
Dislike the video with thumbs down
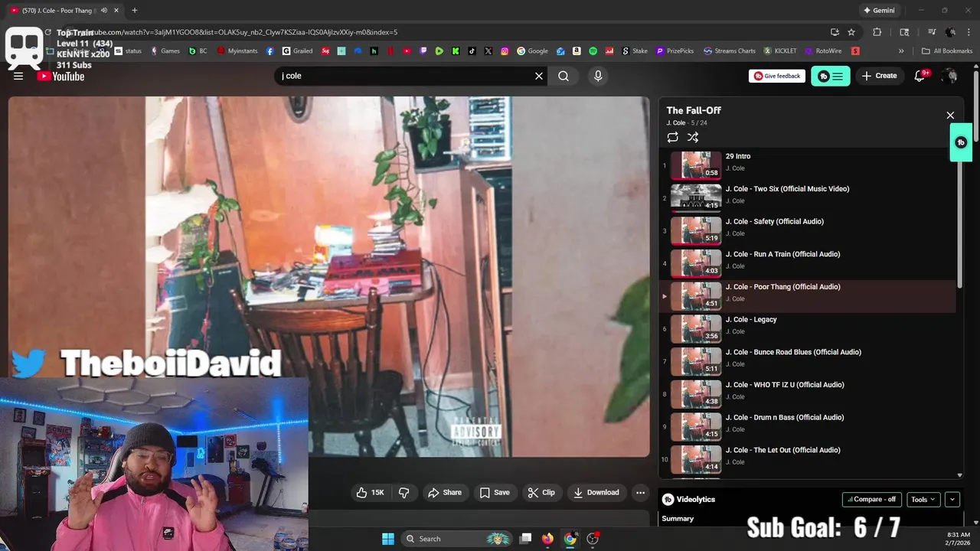404,493
